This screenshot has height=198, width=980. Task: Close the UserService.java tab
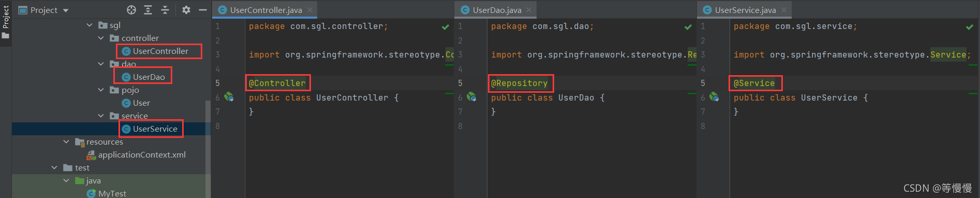tap(784, 10)
